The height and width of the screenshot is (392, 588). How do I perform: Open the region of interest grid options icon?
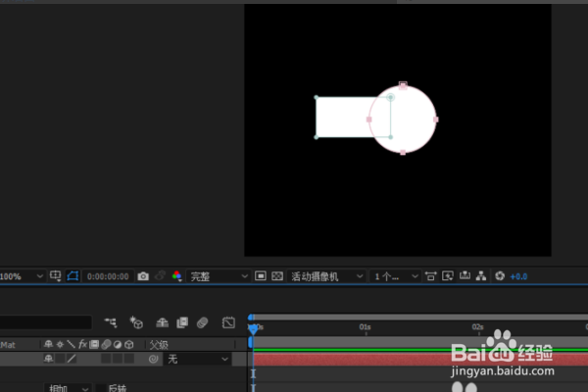(x=55, y=276)
